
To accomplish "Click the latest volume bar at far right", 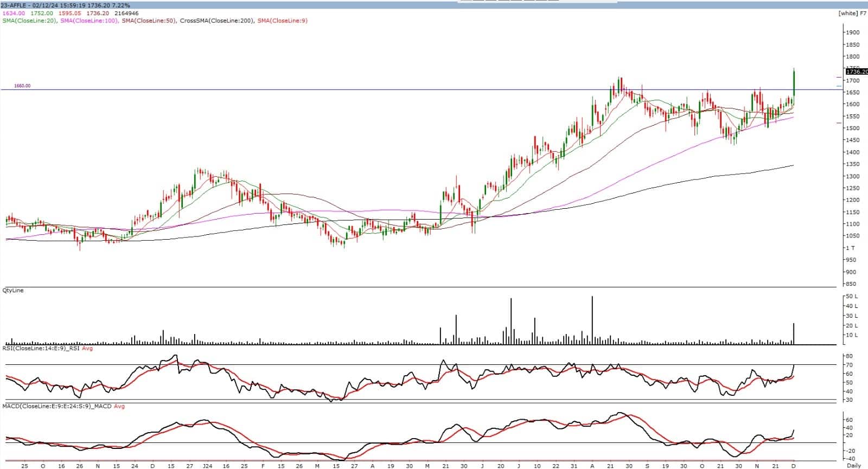I will tap(794, 333).
